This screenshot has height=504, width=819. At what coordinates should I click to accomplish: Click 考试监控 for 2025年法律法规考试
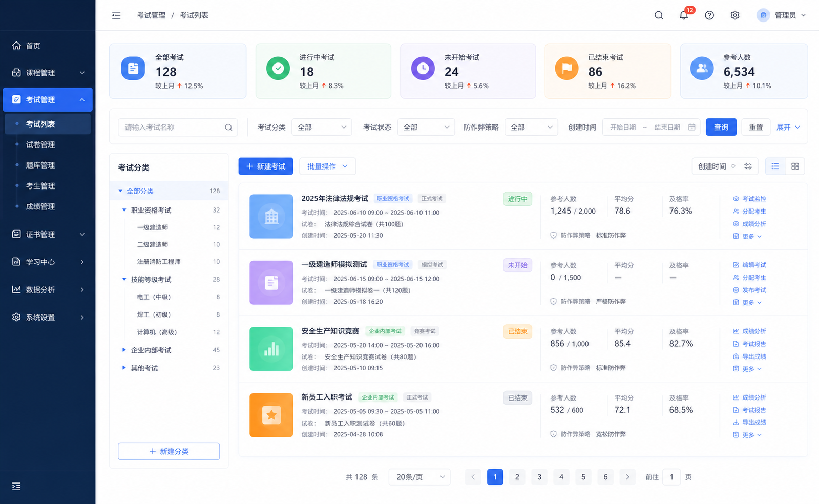coord(749,199)
